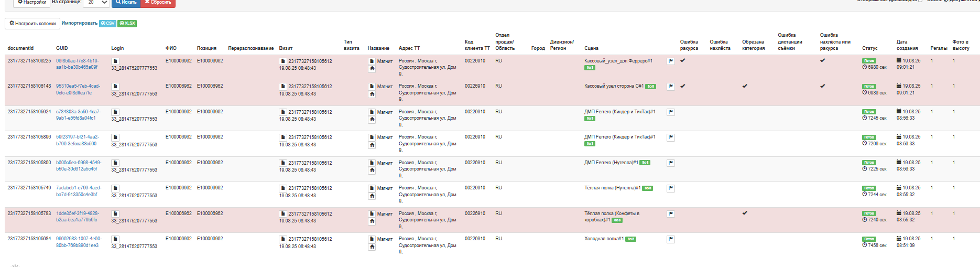Click the Статус column header
The width and height of the screenshot is (980, 267).
pyautogui.click(x=870, y=48)
